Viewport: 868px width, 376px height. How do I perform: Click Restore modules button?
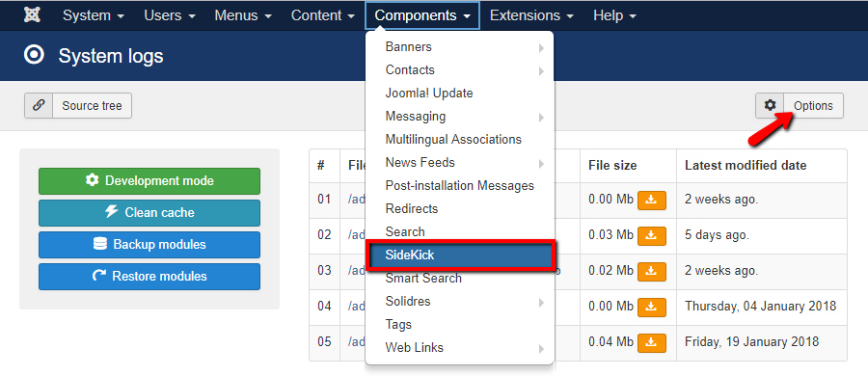point(149,277)
